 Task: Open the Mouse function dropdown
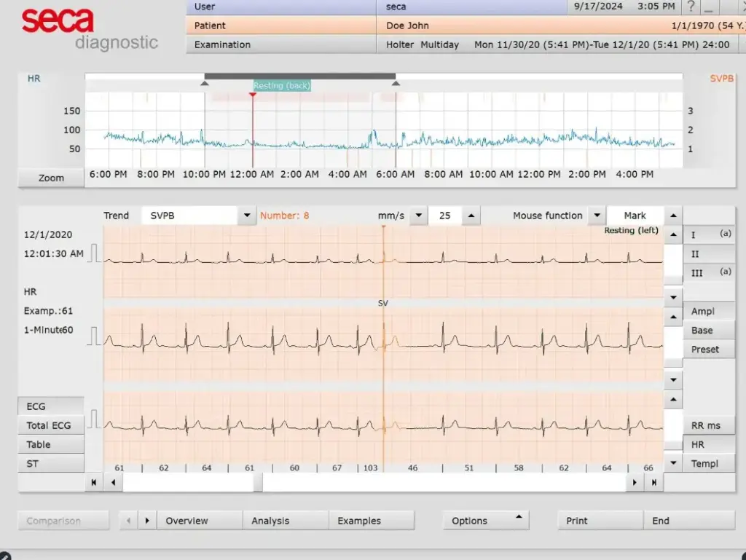point(597,216)
